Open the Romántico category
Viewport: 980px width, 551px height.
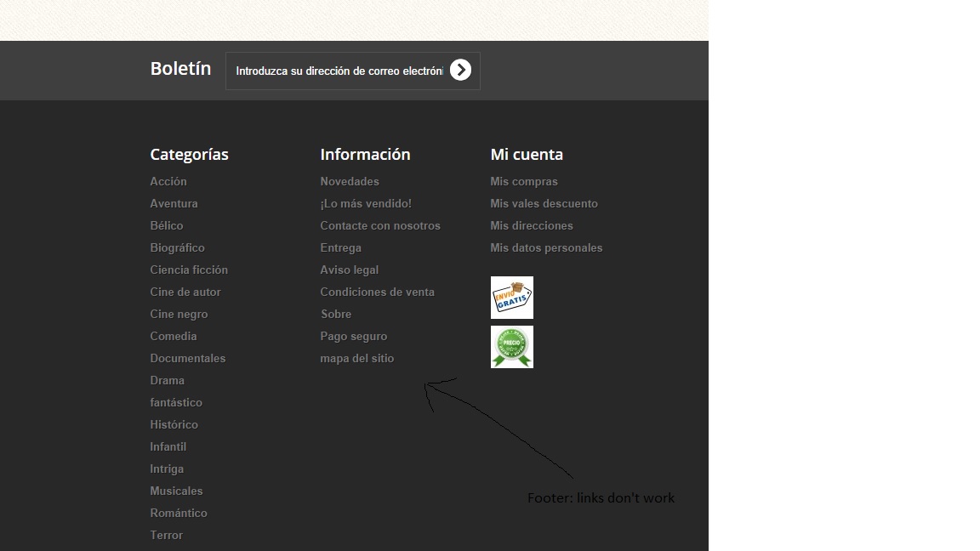[x=179, y=513]
